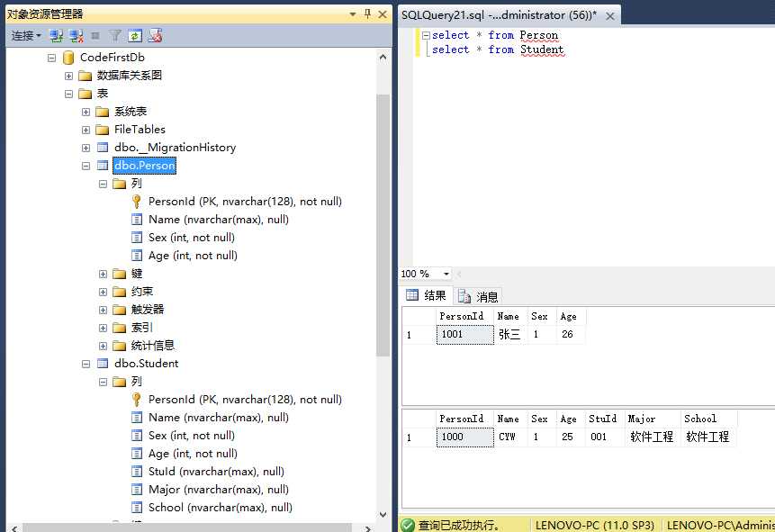The width and height of the screenshot is (775, 532).
Task: Expand the 键 folder under dbo.Person
Action: [x=103, y=274]
